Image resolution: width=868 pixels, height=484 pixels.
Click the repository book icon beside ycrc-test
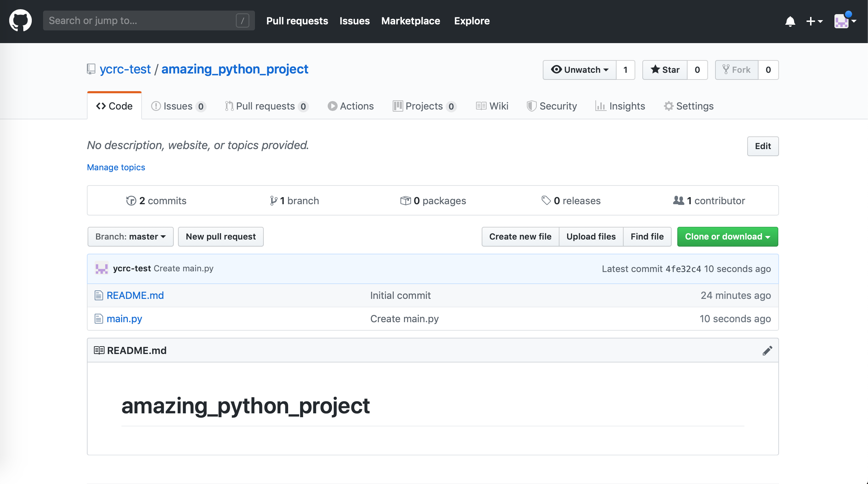pos(91,69)
